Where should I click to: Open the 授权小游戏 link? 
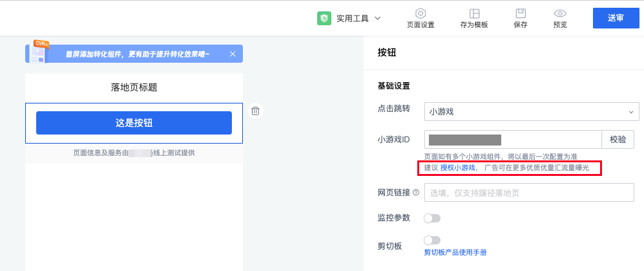[x=458, y=168]
